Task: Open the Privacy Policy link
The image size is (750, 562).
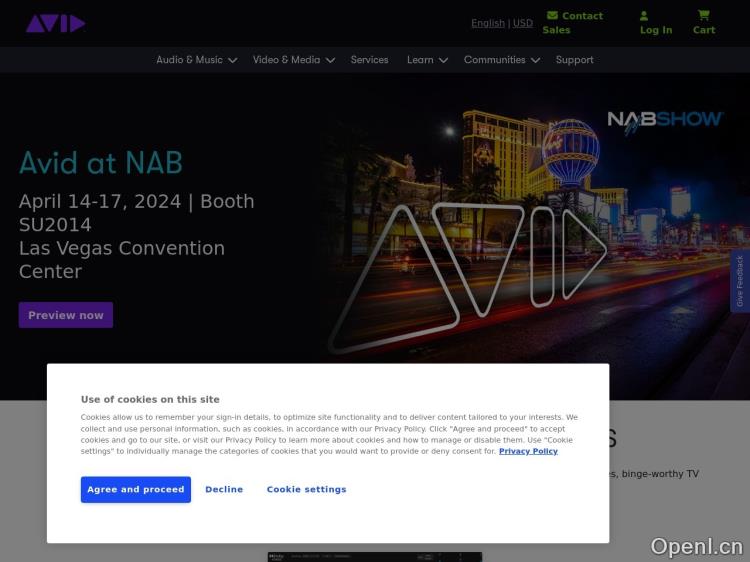Action: 528,452
